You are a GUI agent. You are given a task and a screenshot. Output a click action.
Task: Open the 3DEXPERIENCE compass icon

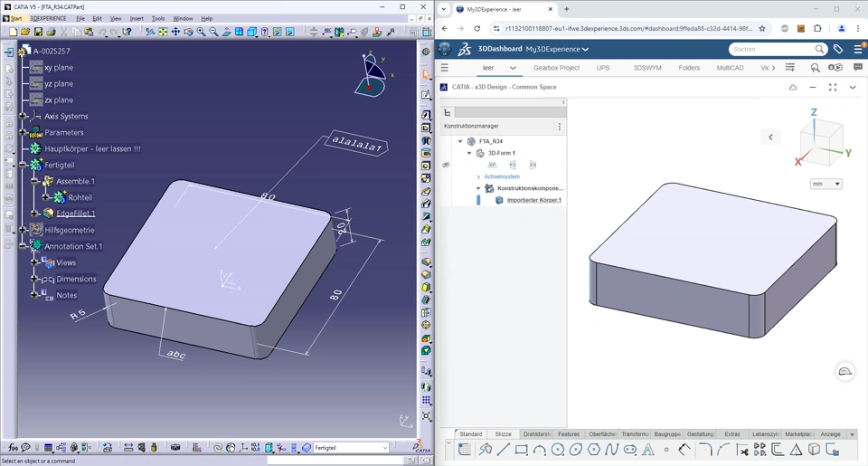445,49
